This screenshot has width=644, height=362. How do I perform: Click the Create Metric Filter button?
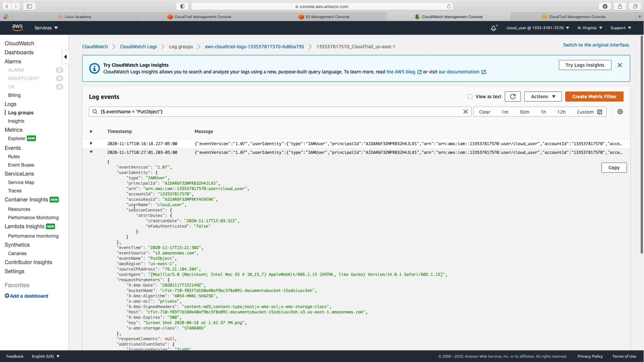(x=594, y=97)
